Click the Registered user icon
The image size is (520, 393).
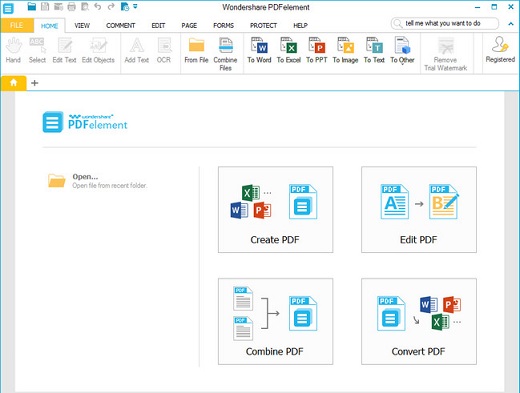[x=500, y=50]
